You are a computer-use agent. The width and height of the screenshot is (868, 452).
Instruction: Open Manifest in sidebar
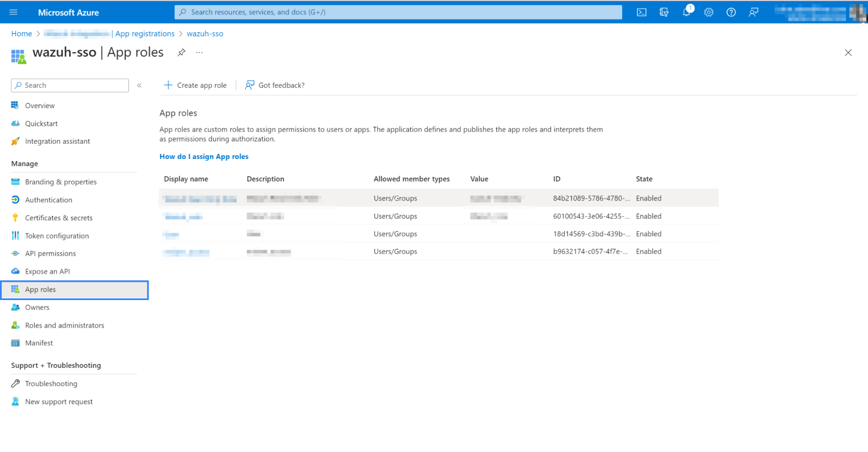coord(39,343)
